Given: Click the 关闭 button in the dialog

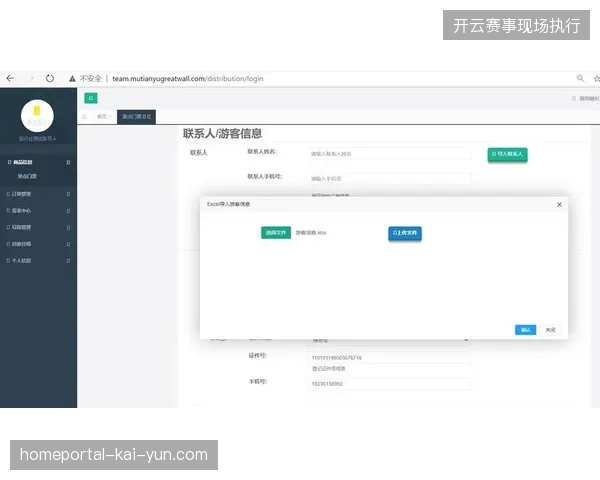Looking at the screenshot, I should [550, 330].
